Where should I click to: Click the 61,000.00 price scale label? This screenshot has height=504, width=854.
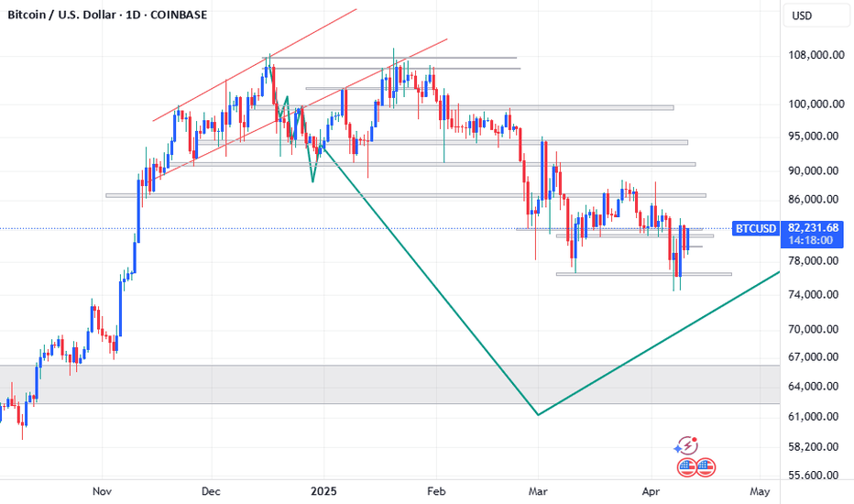pyautogui.click(x=813, y=417)
